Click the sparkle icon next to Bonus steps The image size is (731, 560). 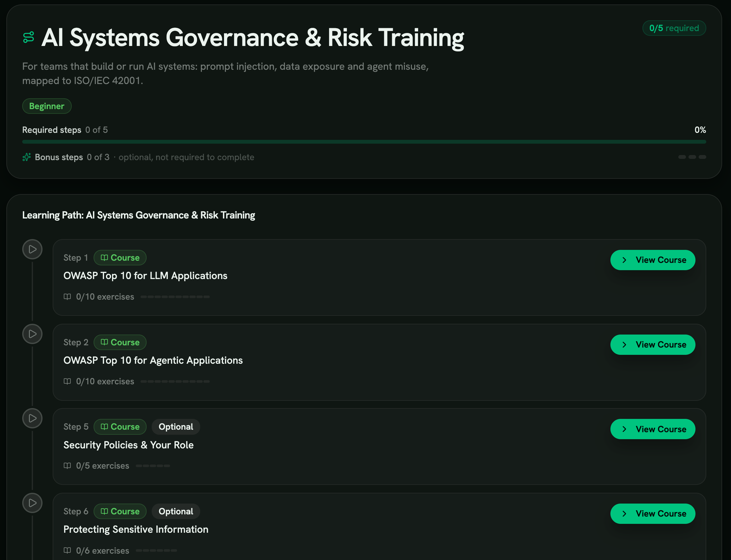(x=27, y=157)
